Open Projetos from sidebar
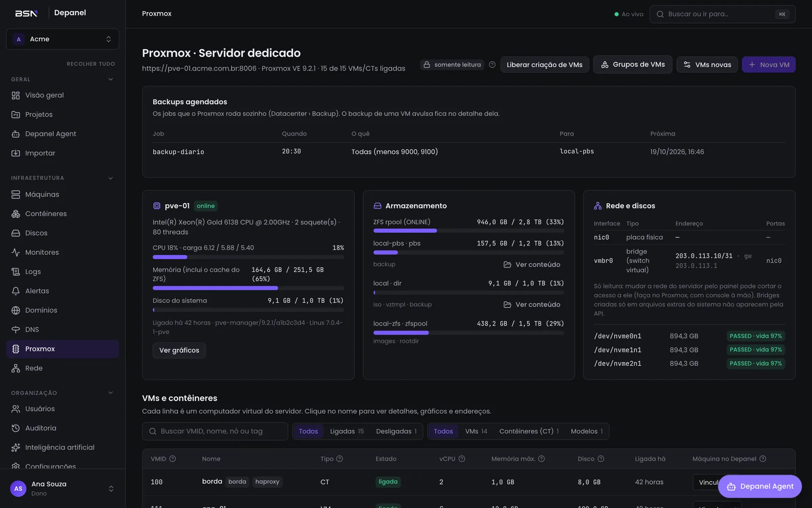The image size is (812, 508). coord(62,114)
